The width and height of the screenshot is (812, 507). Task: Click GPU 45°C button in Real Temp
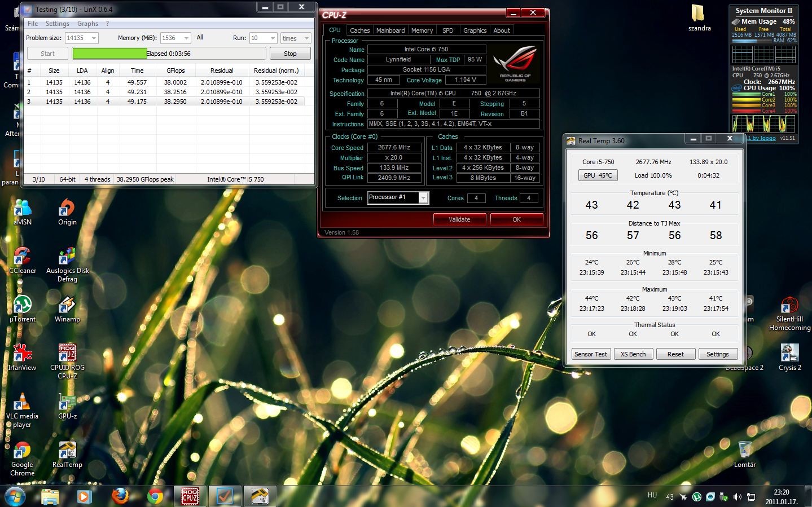click(598, 175)
